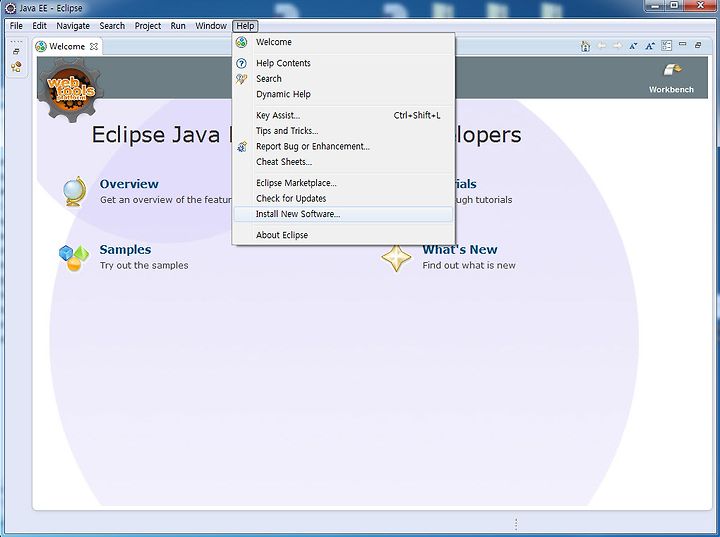Select Check for Updates entry
Image resolution: width=720 pixels, height=537 pixels.
tap(343, 198)
